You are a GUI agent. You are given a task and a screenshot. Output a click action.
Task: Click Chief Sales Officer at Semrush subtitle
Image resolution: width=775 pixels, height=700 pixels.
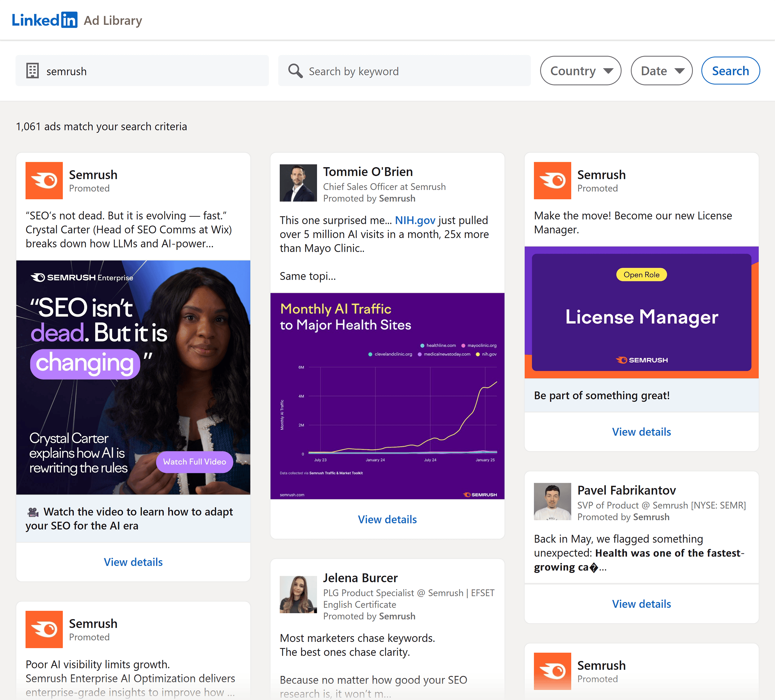tap(384, 186)
